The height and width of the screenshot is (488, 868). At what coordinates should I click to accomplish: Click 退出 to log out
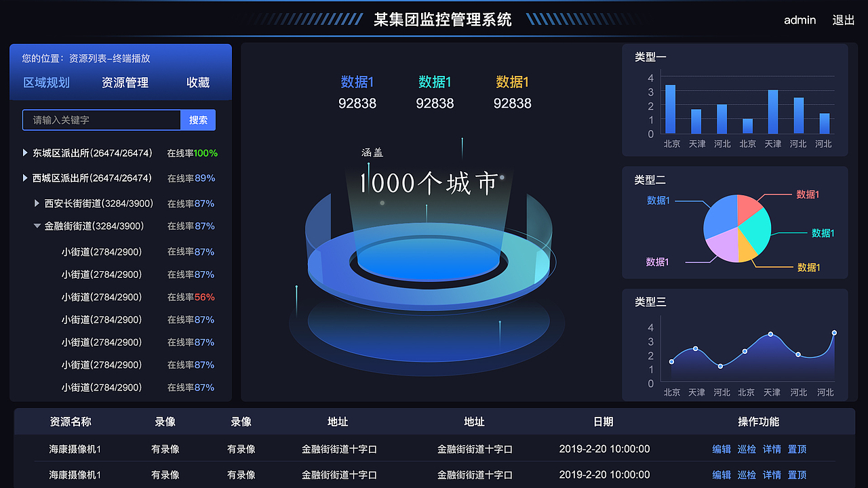[x=843, y=20]
